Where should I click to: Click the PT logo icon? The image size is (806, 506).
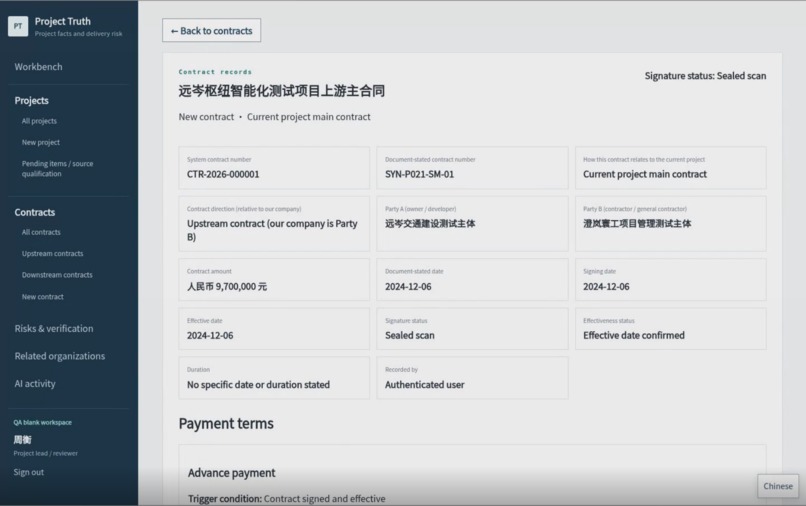pos(18,26)
